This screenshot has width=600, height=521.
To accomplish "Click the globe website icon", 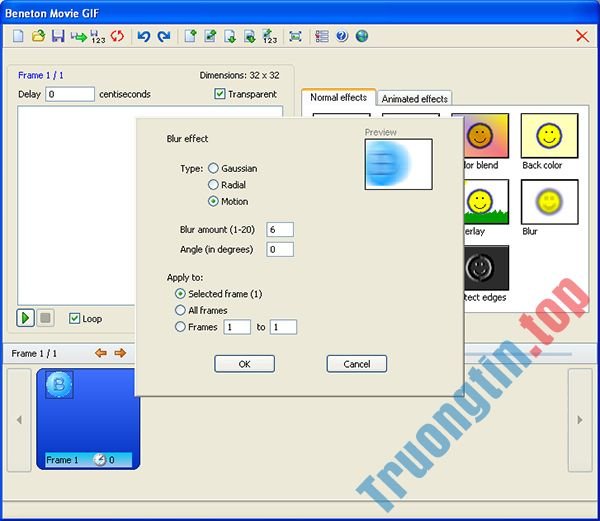I will click(361, 36).
